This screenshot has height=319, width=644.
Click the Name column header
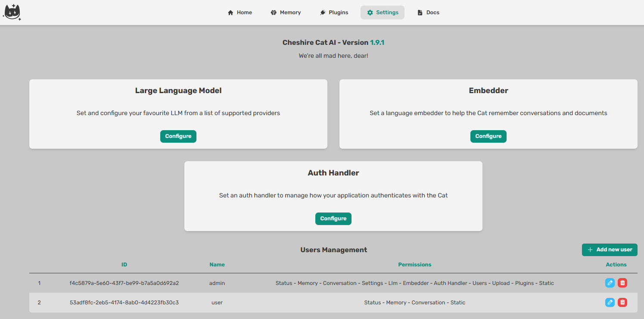tap(217, 265)
